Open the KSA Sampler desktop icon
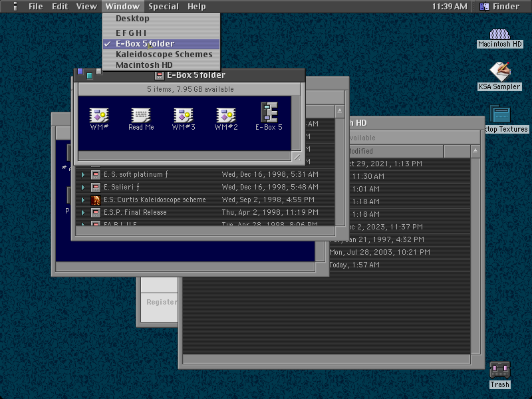The height and width of the screenshot is (399, 532). pyautogui.click(x=500, y=72)
